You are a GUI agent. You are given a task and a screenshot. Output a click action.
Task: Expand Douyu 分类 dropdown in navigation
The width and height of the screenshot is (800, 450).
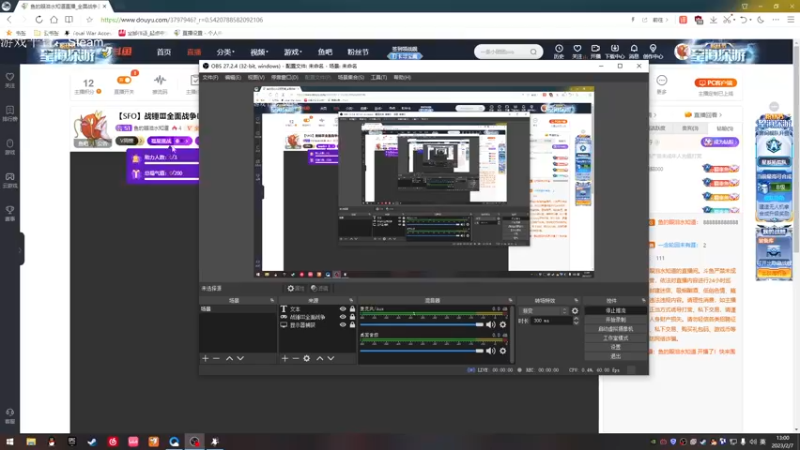[225, 52]
